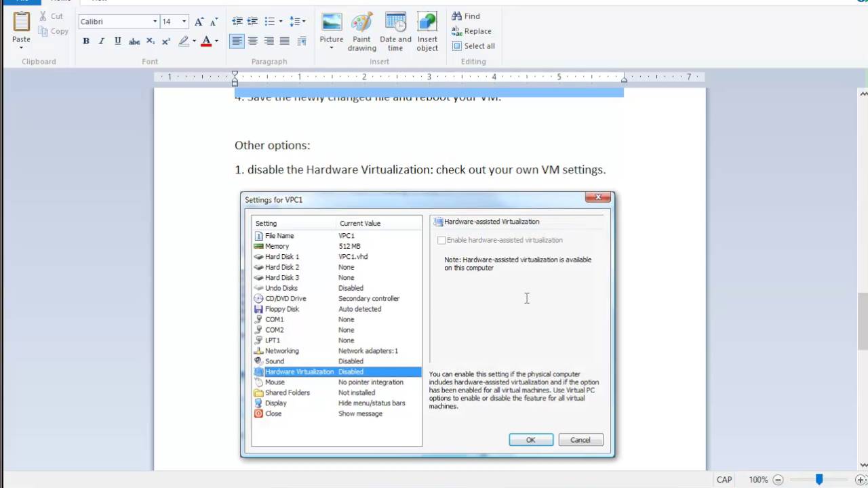The width and height of the screenshot is (868, 488).
Task: Insert the Date and time
Action: click(x=395, y=32)
